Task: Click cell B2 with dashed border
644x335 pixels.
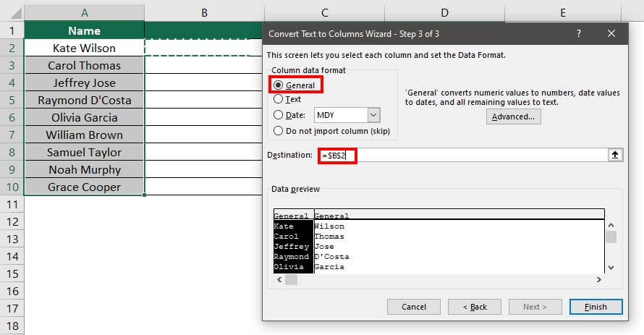Action: coord(203,48)
